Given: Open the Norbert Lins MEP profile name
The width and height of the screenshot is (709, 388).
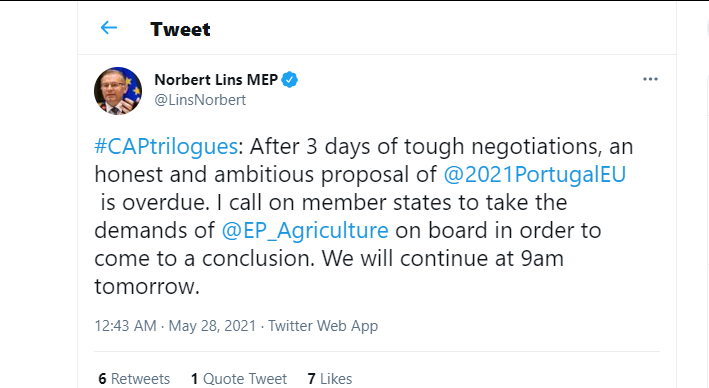Looking at the screenshot, I should click(x=216, y=80).
